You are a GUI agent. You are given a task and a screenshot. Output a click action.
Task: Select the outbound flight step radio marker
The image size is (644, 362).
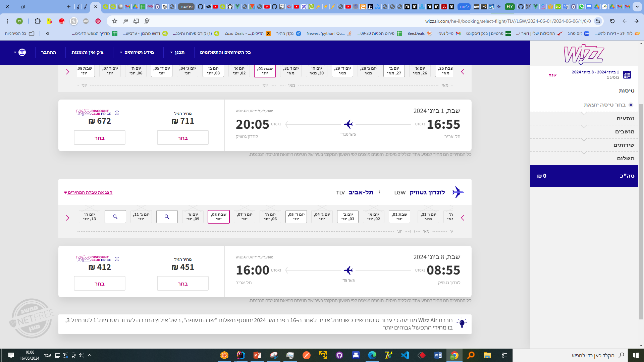pos(631,105)
